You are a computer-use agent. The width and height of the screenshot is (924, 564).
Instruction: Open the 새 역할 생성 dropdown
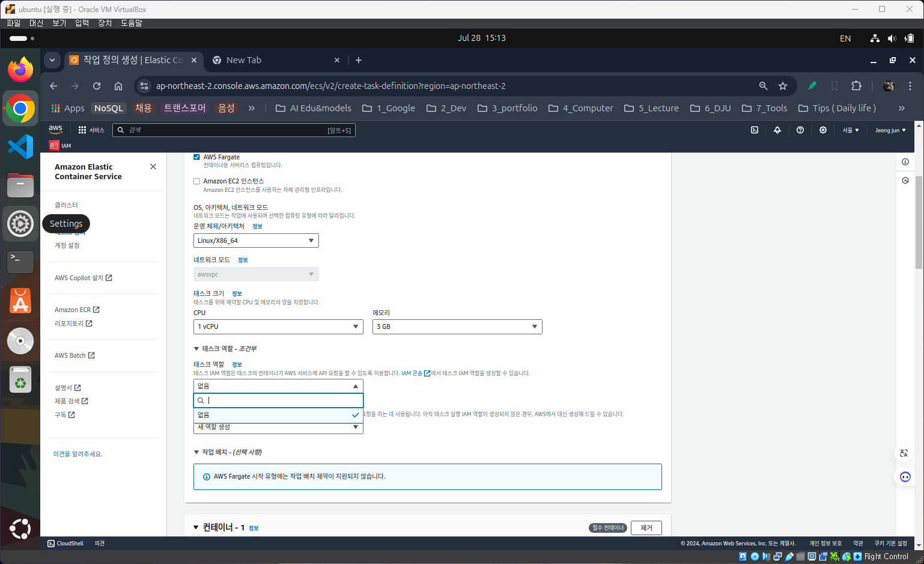click(x=278, y=428)
